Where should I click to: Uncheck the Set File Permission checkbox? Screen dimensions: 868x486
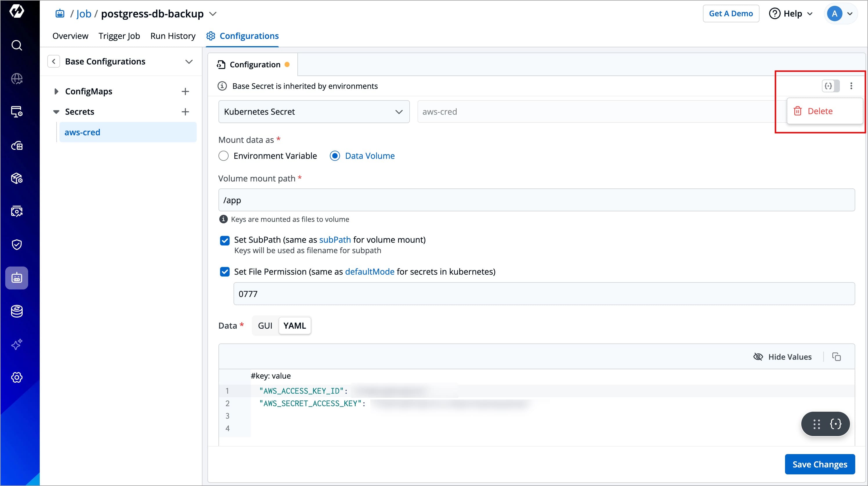[x=225, y=271]
